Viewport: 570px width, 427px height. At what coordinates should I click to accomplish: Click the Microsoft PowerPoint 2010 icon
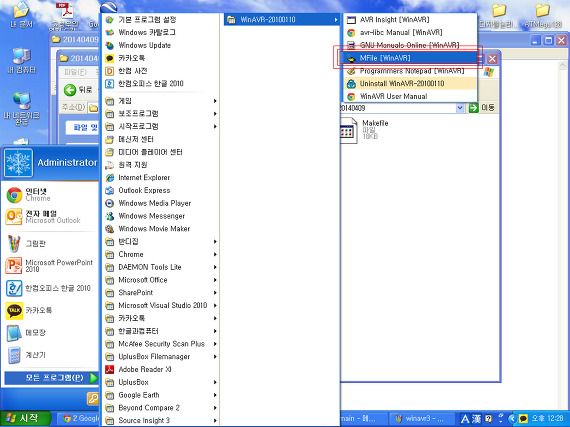(x=14, y=266)
